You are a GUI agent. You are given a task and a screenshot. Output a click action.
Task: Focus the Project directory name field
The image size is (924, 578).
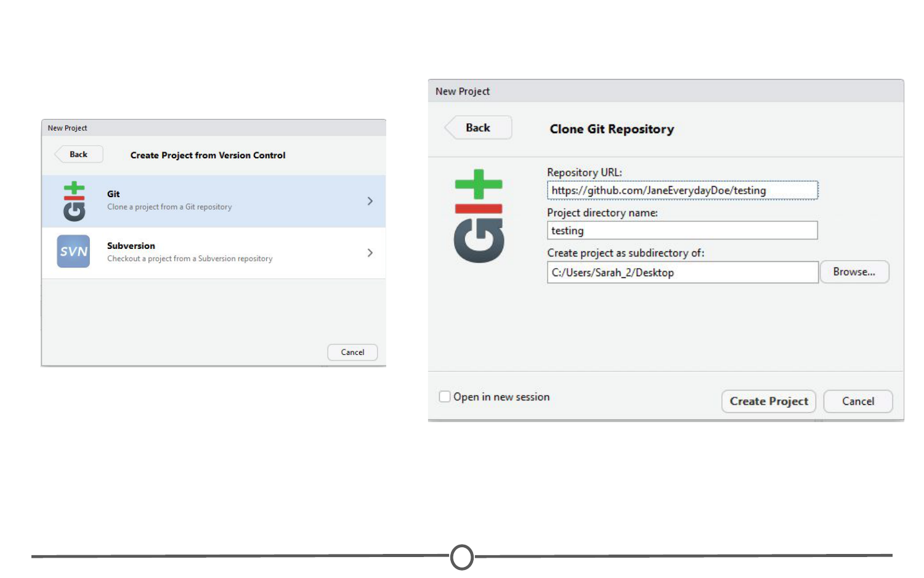(x=682, y=230)
